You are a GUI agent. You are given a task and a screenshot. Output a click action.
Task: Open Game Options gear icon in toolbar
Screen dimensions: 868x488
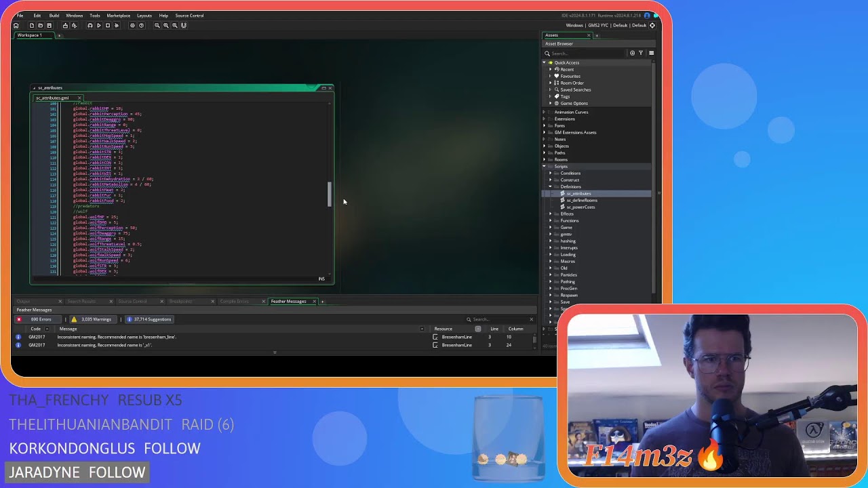coord(132,25)
